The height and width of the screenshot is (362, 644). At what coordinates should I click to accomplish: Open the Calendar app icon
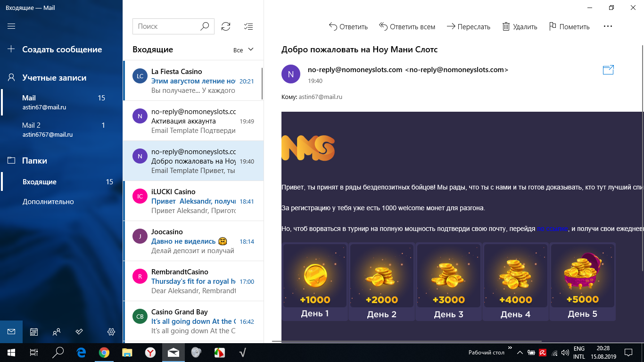click(x=34, y=332)
